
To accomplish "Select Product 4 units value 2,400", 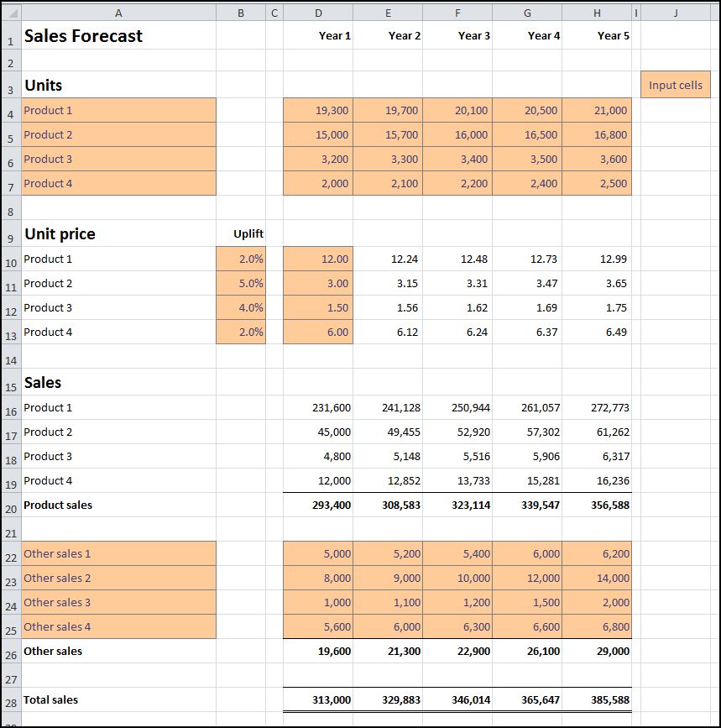I will [527, 183].
